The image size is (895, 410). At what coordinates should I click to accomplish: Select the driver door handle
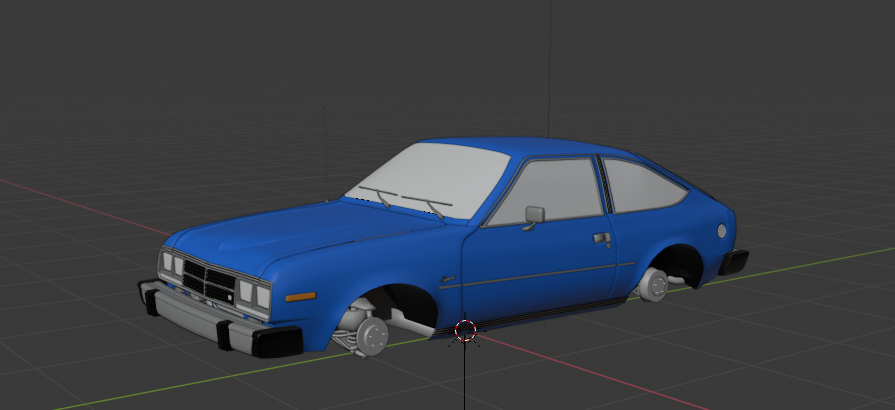(601, 238)
